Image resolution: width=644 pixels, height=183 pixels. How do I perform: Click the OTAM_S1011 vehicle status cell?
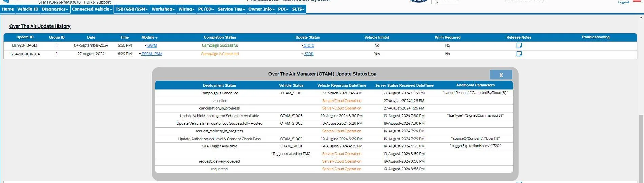click(291, 93)
